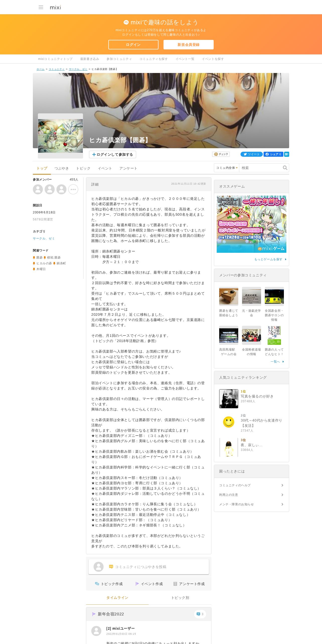Image resolution: width=322 pixels, height=644 pixels.
Task: Click the 錦糸町 related keyword
Action: (61, 263)
